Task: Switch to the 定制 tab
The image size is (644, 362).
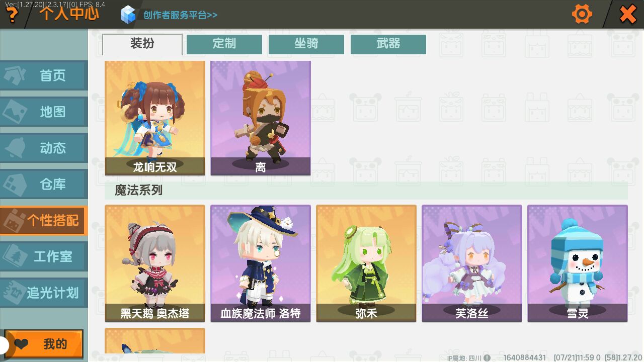Action: click(x=224, y=44)
